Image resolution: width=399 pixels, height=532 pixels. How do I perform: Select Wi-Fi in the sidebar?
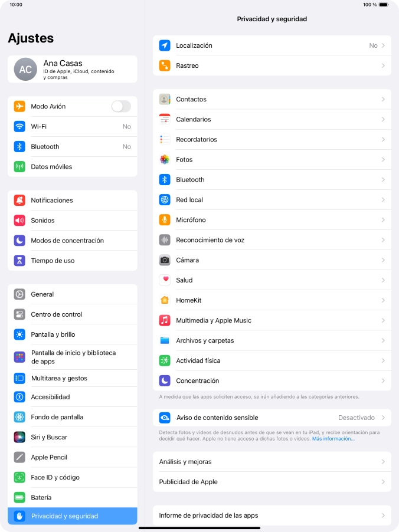tap(73, 127)
